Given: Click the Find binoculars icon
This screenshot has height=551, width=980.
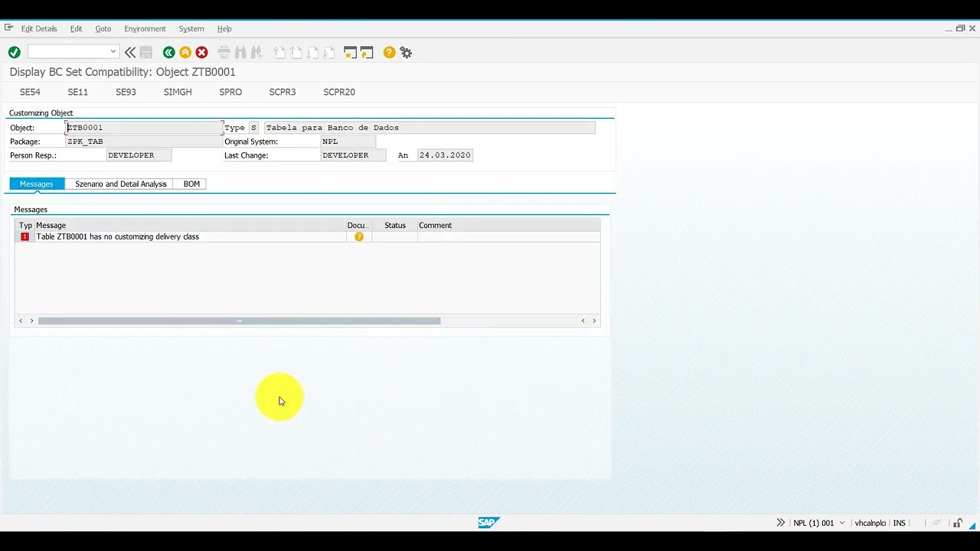Looking at the screenshot, I should [240, 52].
